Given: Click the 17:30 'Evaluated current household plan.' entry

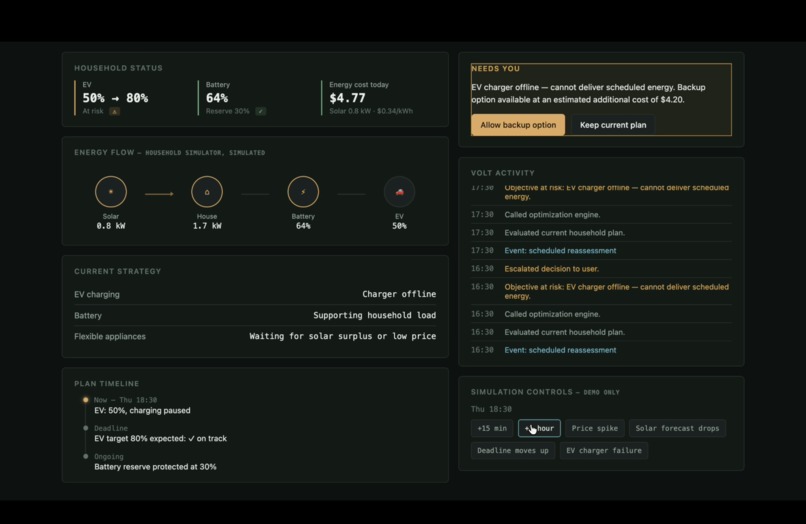Looking at the screenshot, I should 601,232.
